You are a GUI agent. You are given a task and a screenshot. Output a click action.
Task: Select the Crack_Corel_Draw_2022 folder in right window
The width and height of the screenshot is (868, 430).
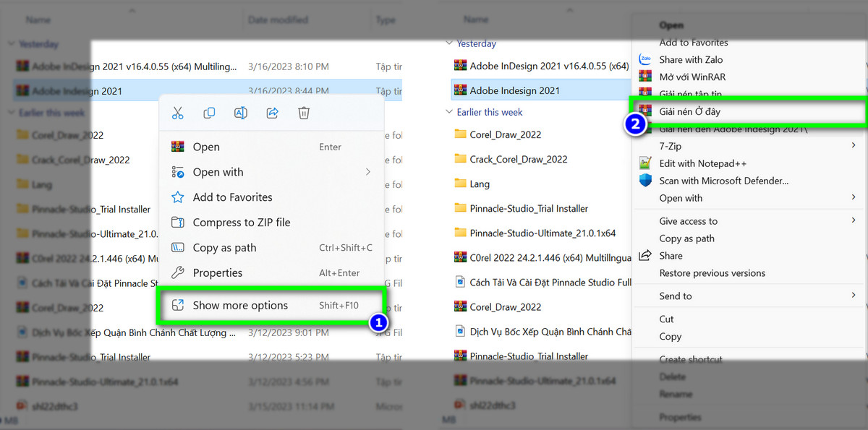(518, 159)
